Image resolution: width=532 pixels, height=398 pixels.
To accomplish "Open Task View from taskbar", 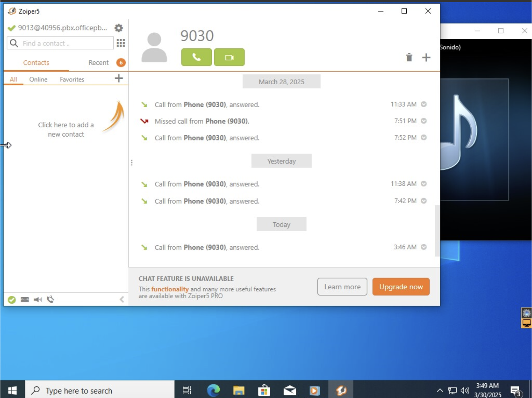I will click(x=187, y=390).
